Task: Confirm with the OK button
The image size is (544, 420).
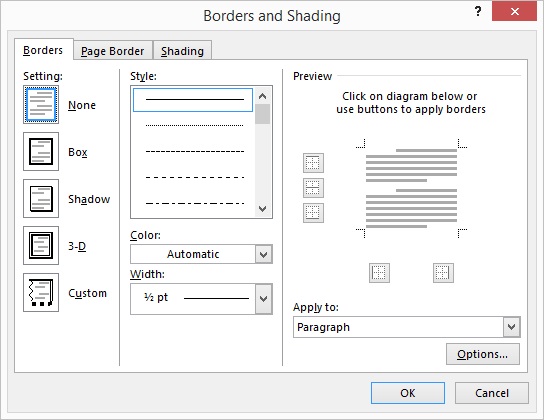Action: coord(408,393)
